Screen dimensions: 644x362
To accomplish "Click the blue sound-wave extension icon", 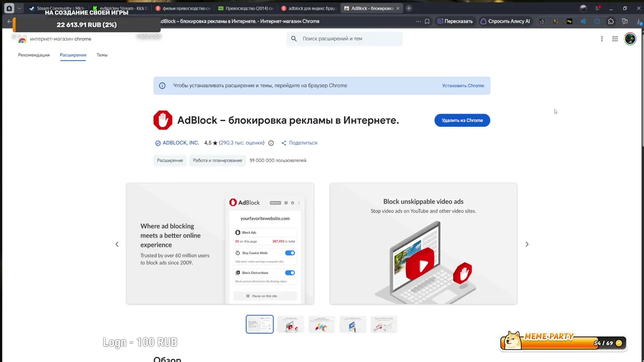I will 583,22.
